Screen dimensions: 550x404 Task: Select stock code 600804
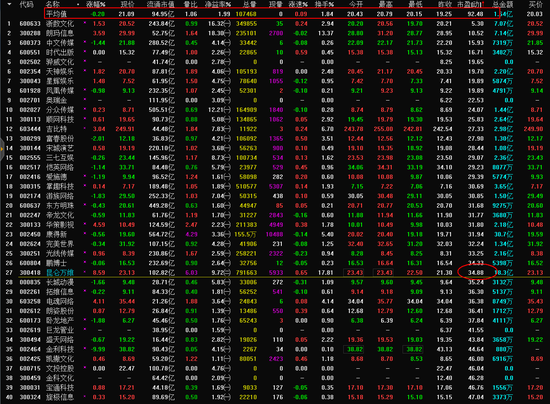[x=30, y=263]
